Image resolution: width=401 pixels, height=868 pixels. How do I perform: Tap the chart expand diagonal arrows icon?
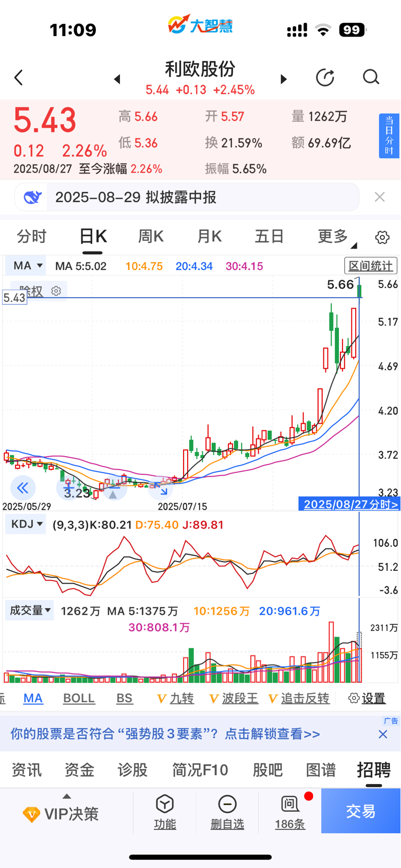click(161, 488)
